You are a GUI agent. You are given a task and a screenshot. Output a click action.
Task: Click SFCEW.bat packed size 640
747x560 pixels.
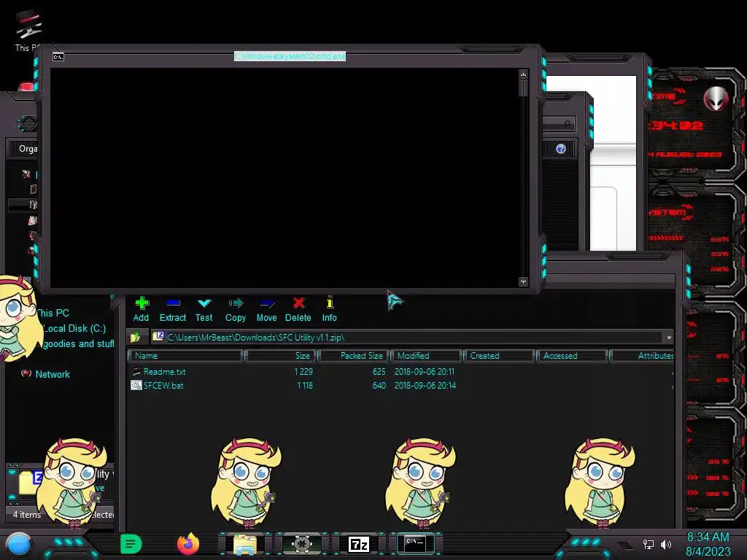click(x=379, y=385)
